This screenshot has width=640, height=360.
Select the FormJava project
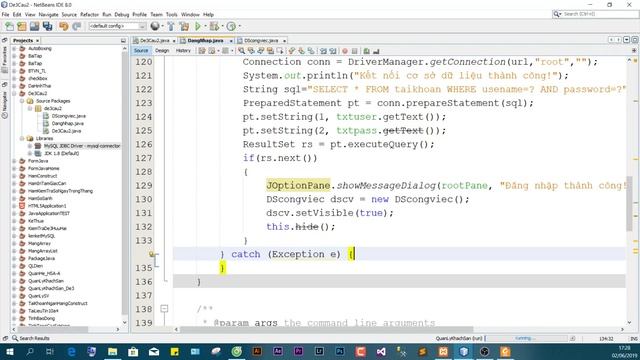click(x=38, y=161)
